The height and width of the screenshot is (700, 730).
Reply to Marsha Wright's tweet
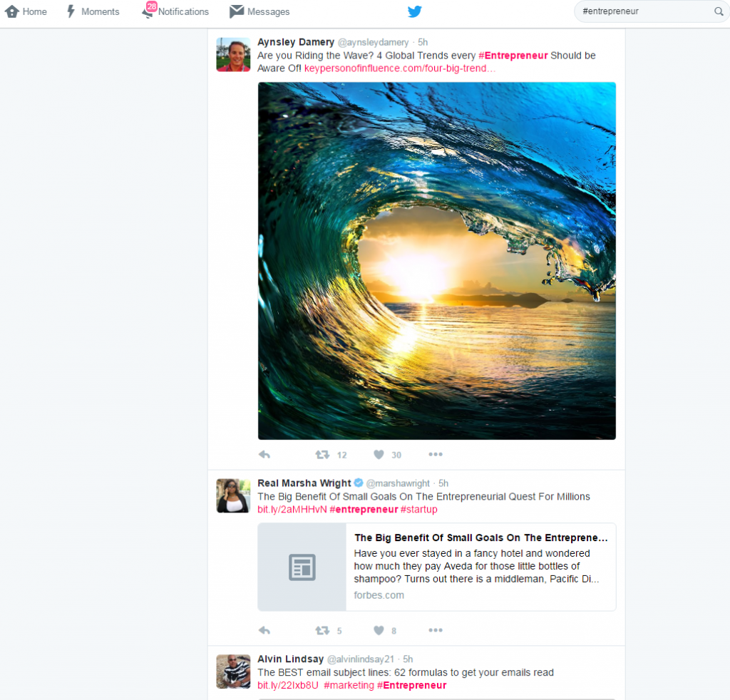(264, 631)
